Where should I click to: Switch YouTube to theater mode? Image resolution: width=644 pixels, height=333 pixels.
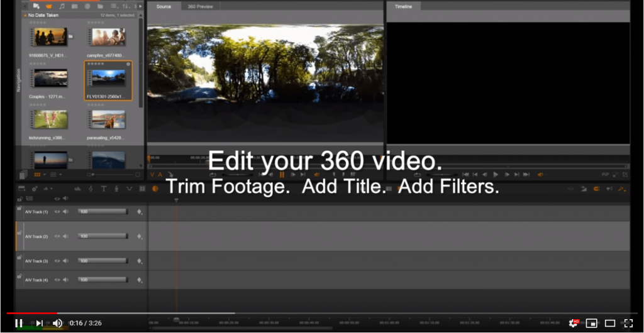point(610,323)
